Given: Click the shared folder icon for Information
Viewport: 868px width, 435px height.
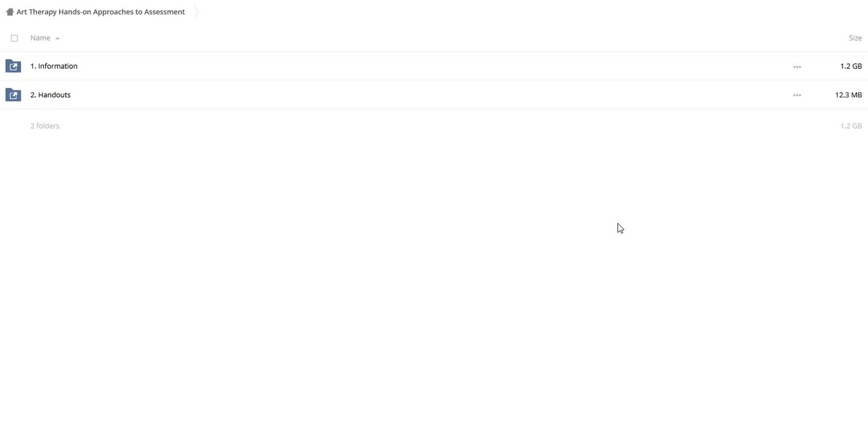Looking at the screenshot, I should (13, 66).
